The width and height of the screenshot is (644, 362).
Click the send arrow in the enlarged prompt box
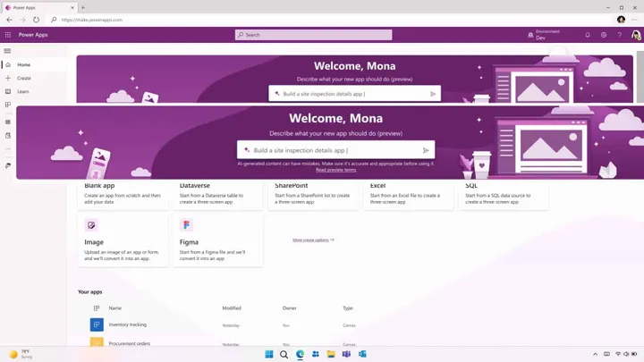[426, 150]
